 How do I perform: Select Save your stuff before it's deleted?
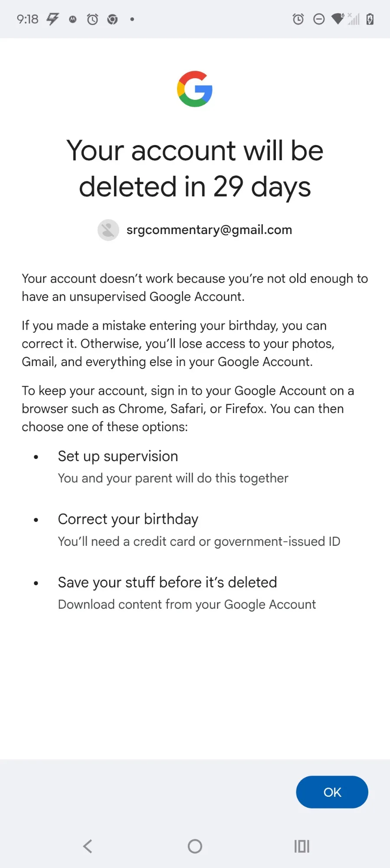167,582
